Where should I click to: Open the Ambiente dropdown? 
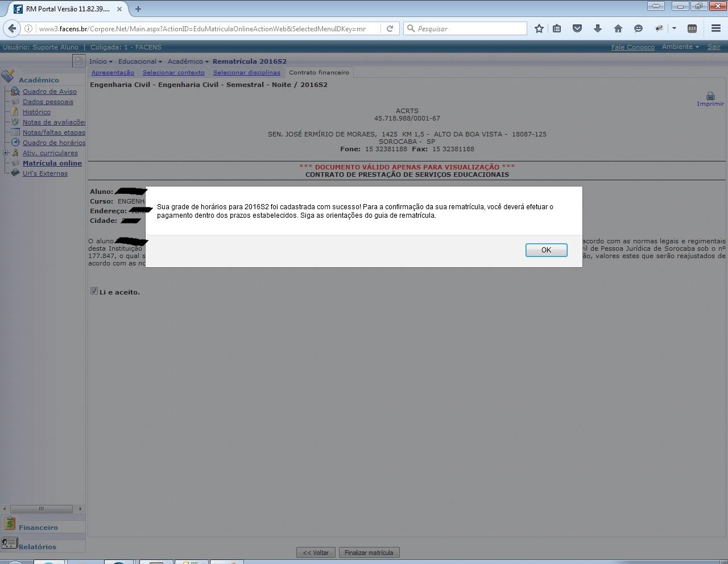[x=680, y=47]
